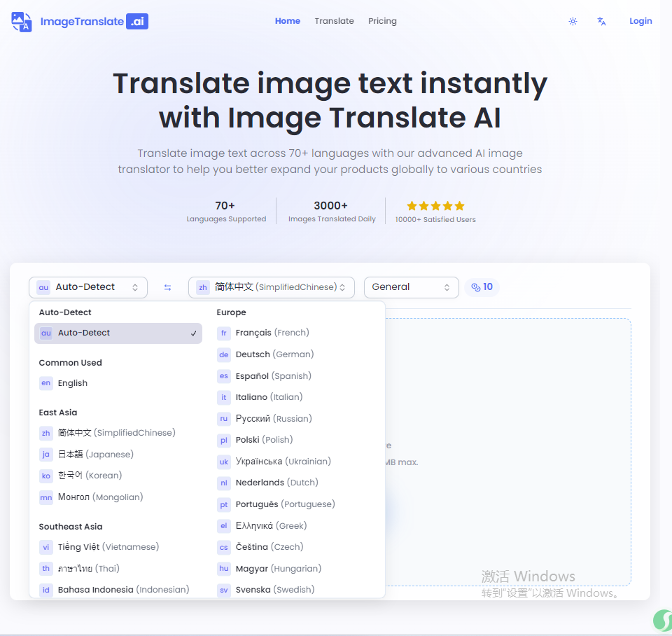Click the Login link

tap(640, 21)
